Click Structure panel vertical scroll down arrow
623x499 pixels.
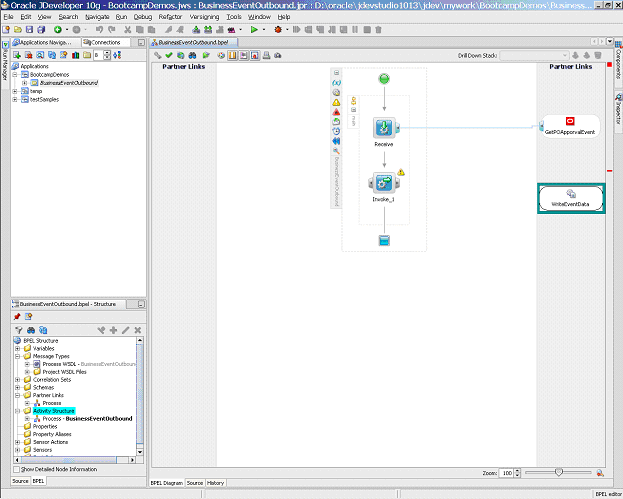coord(140,452)
